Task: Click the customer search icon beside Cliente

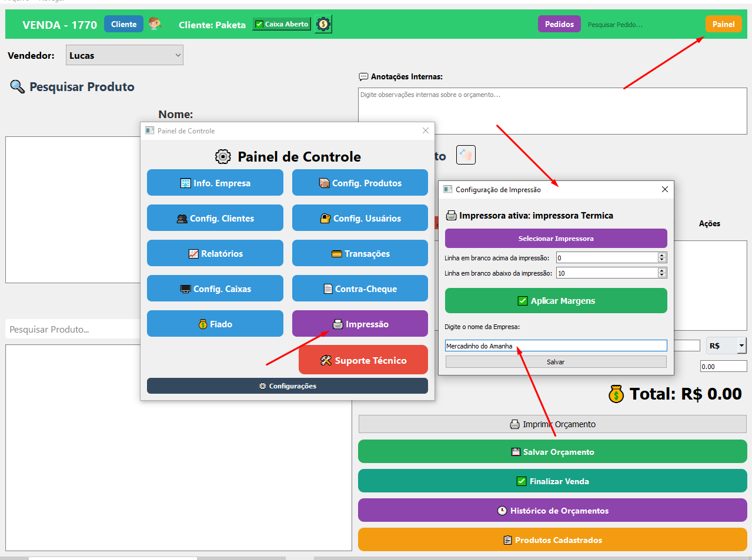Action: [155, 24]
